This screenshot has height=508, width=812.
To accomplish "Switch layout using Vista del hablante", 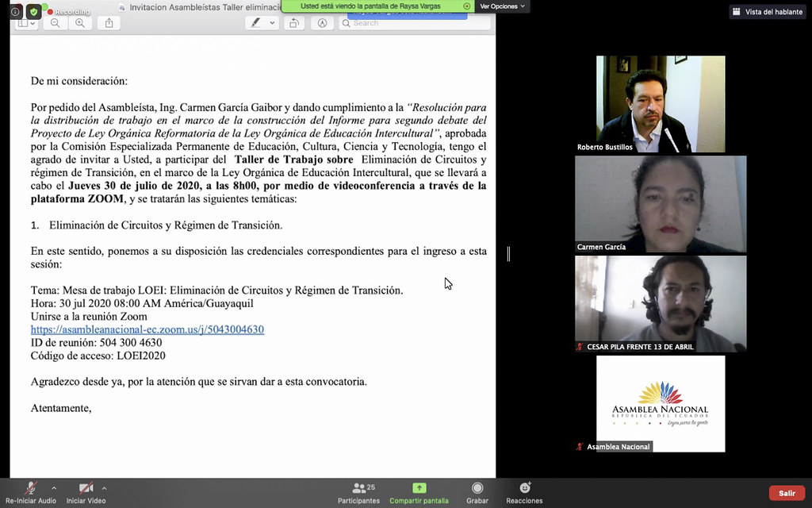I will [768, 12].
